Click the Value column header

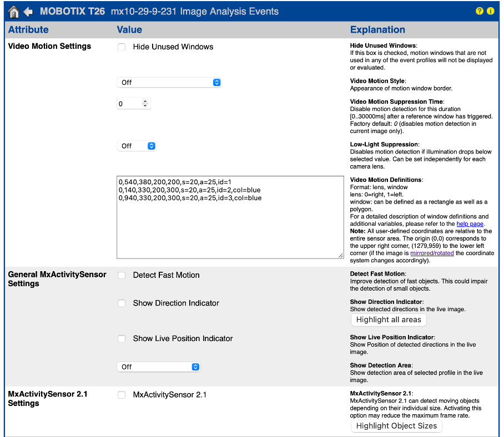(x=129, y=29)
